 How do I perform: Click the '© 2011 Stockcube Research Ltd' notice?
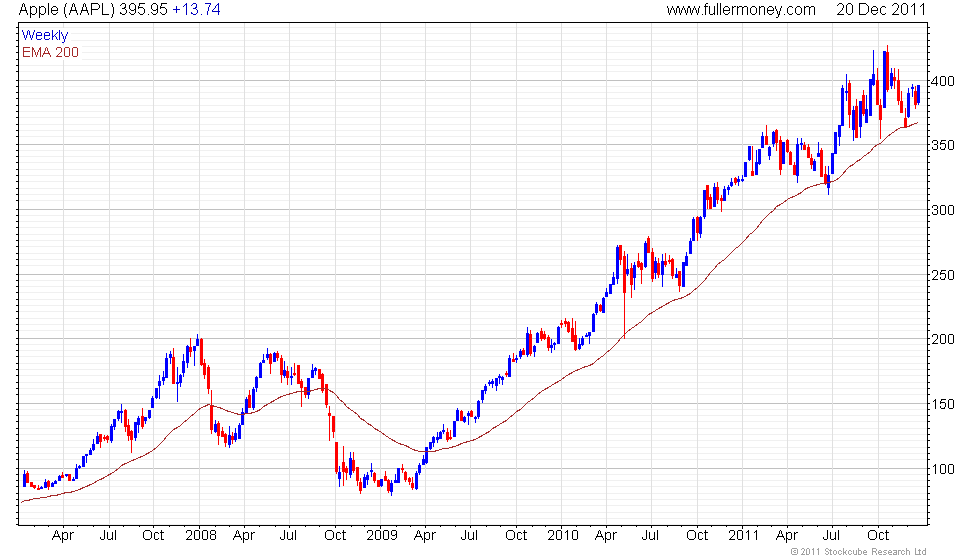click(x=858, y=552)
